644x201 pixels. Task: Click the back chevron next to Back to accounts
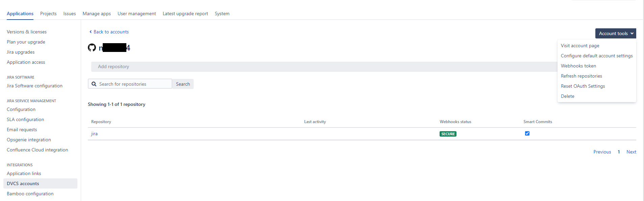point(91,32)
